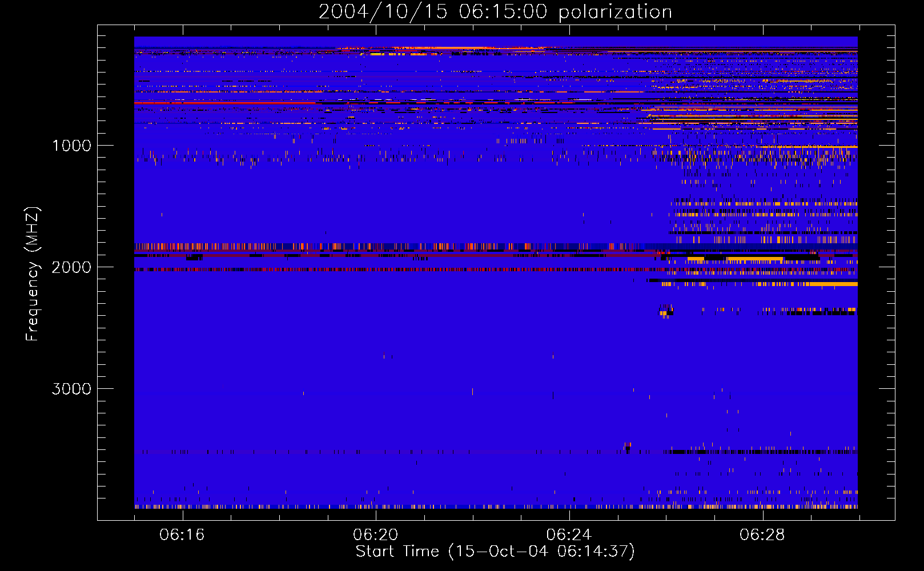
Task: Click the 06:20 time tick label
Action: [x=376, y=535]
